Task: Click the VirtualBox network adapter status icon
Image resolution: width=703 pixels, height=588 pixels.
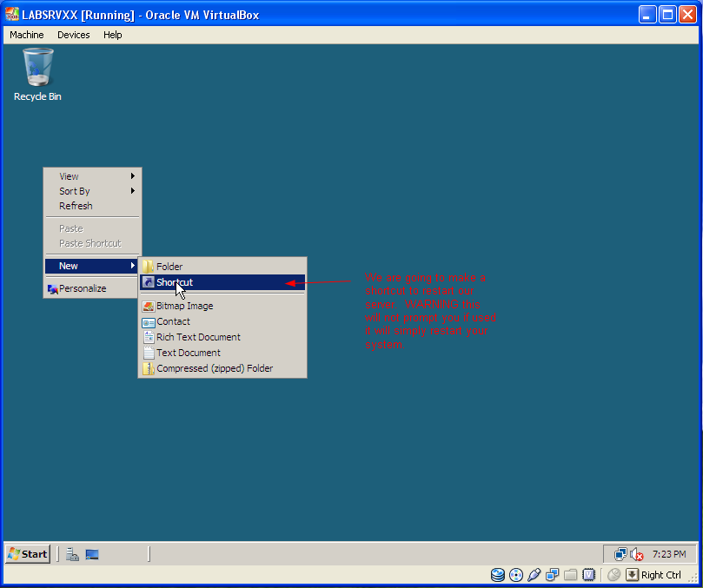Action: [553, 575]
